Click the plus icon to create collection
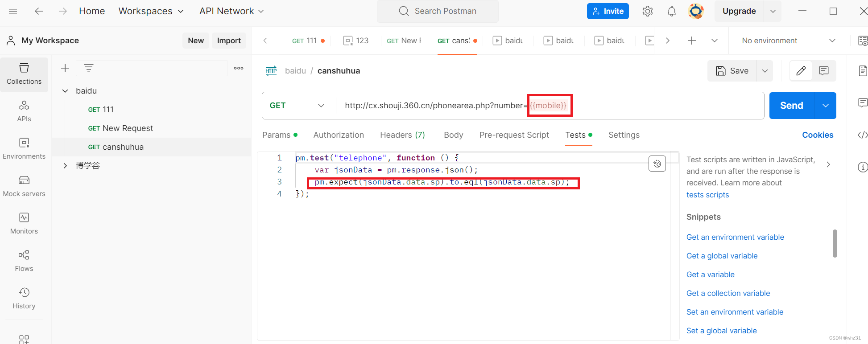 (65, 68)
